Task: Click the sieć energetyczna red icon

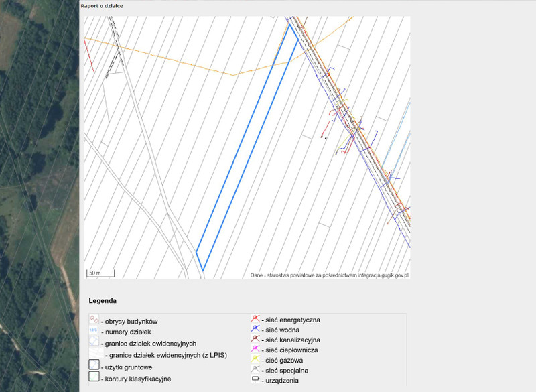Action: [x=255, y=319]
